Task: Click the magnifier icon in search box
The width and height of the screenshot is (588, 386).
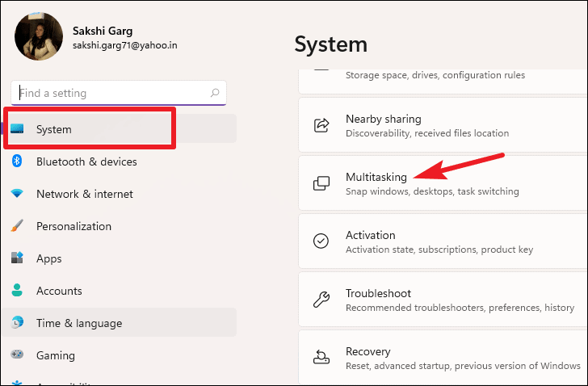Action: 215,93
